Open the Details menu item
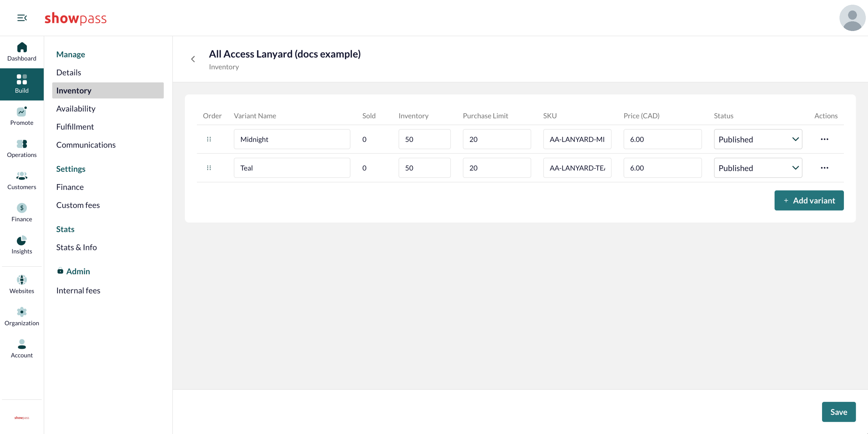Image resolution: width=868 pixels, height=434 pixels. click(108, 73)
